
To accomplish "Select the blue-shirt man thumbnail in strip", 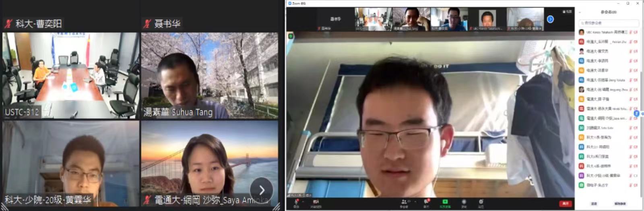I will (449, 19).
